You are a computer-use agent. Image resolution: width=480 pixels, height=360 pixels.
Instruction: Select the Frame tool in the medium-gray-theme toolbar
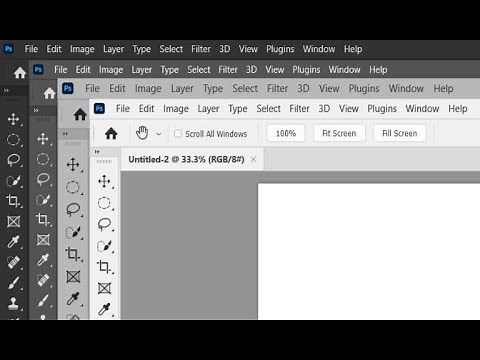click(73, 276)
